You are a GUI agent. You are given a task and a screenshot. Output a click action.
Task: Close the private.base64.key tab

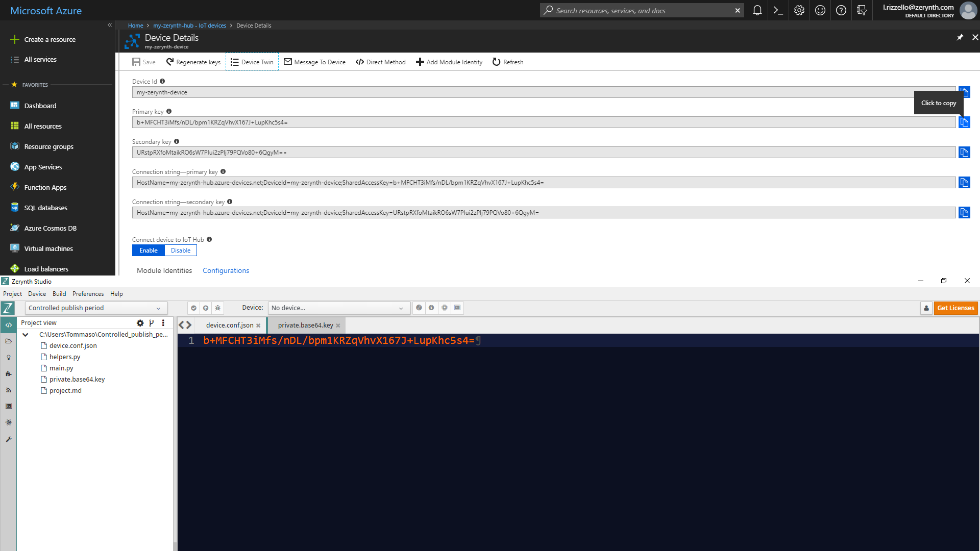338,325
